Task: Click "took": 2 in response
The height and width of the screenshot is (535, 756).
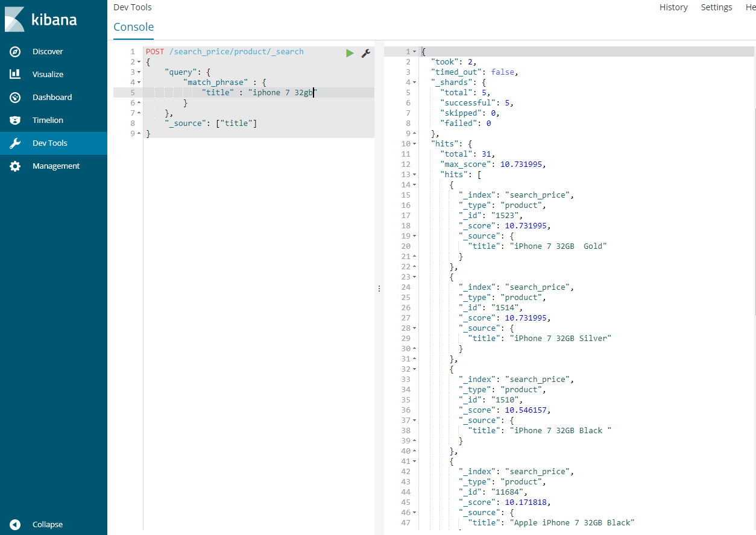Action: 454,62
